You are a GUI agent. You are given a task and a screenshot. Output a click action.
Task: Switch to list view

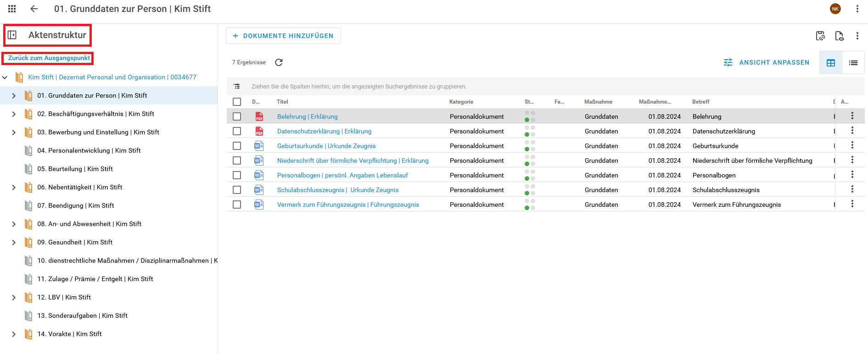853,63
